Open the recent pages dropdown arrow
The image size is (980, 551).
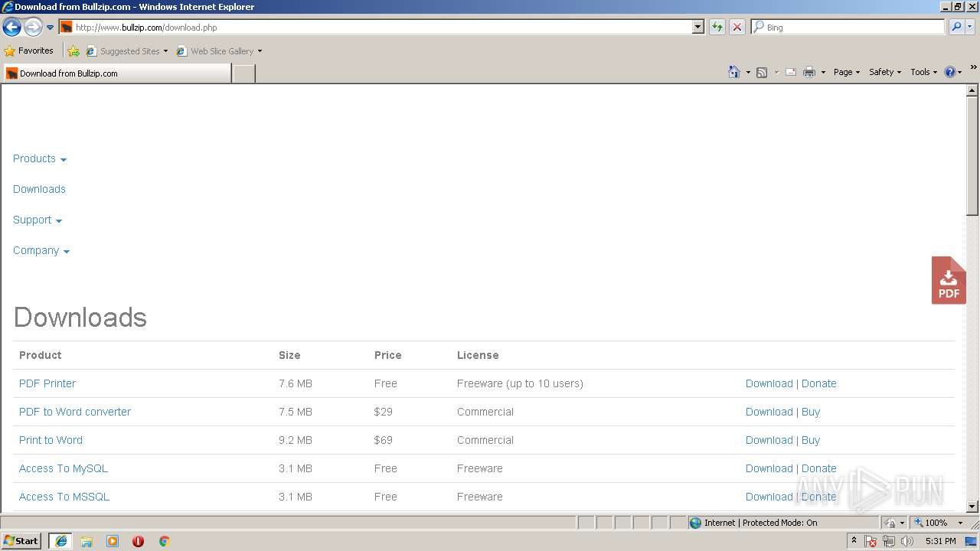click(x=51, y=28)
